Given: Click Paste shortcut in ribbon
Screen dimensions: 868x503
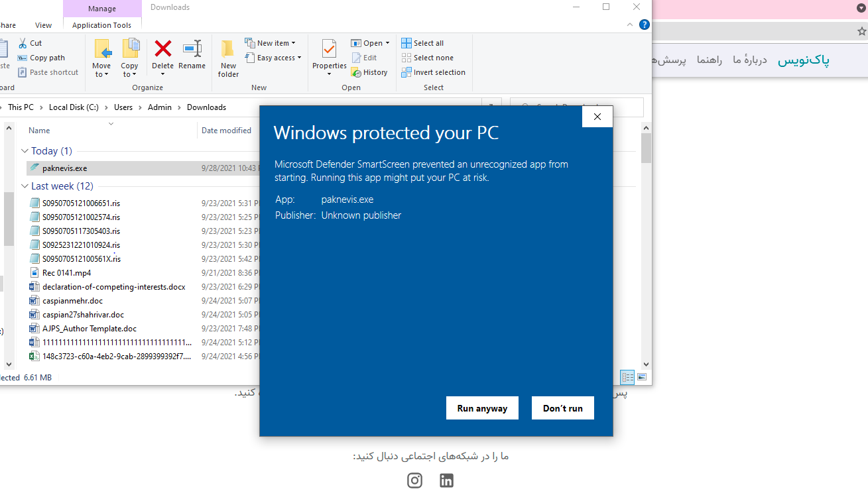Looking at the screenshot, I should [48, 72].
